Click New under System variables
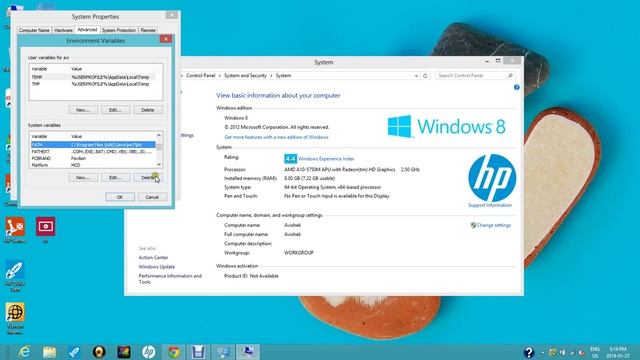 (83, 178)
